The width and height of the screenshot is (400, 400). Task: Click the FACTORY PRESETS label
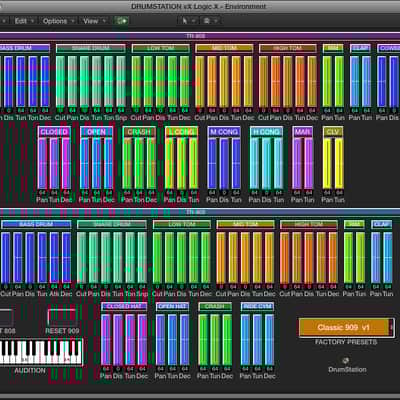(346, 342)
